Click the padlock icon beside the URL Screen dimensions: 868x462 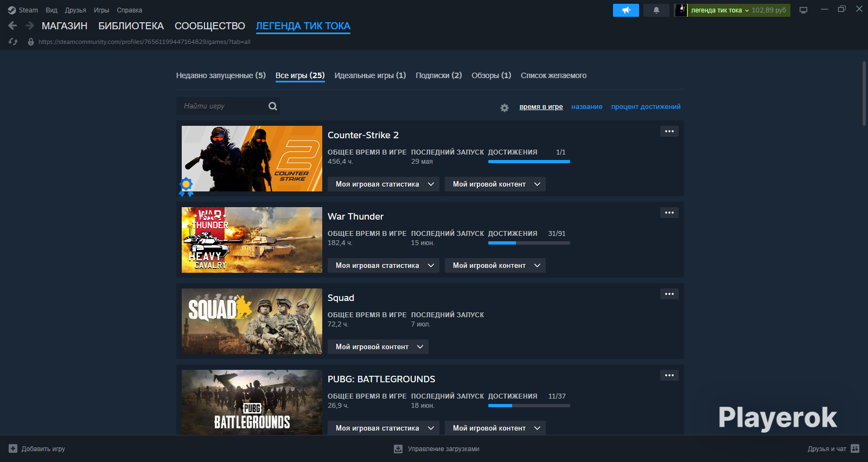[x=31, y=42]
